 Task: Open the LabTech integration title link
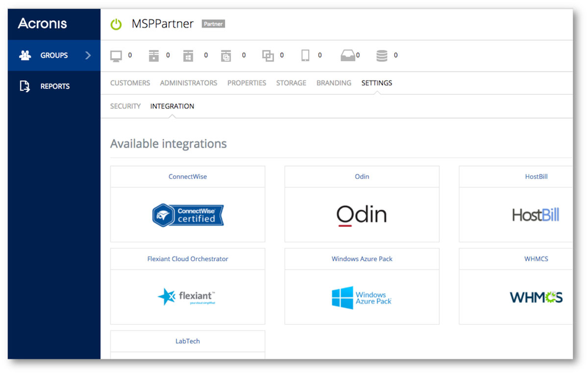(188, 342)
